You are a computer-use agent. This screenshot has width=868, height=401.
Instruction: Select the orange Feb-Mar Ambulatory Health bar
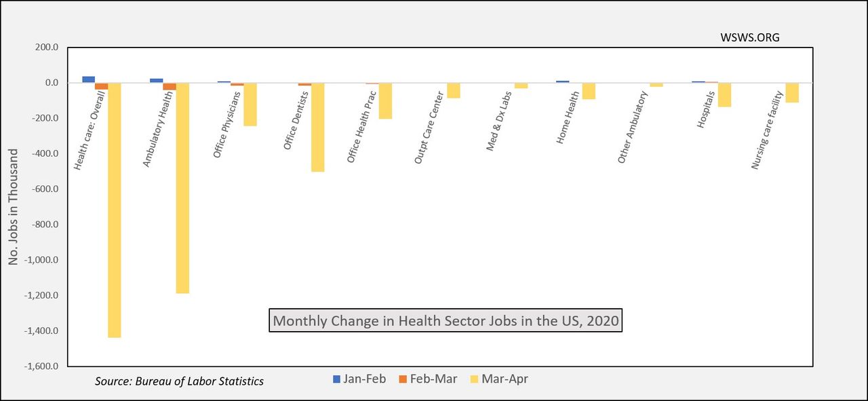pos(170,86)
